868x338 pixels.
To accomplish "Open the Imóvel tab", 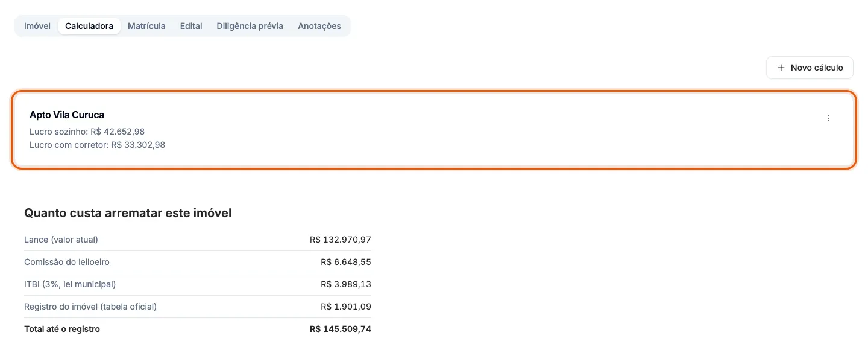I will click(x=37, y=26).
